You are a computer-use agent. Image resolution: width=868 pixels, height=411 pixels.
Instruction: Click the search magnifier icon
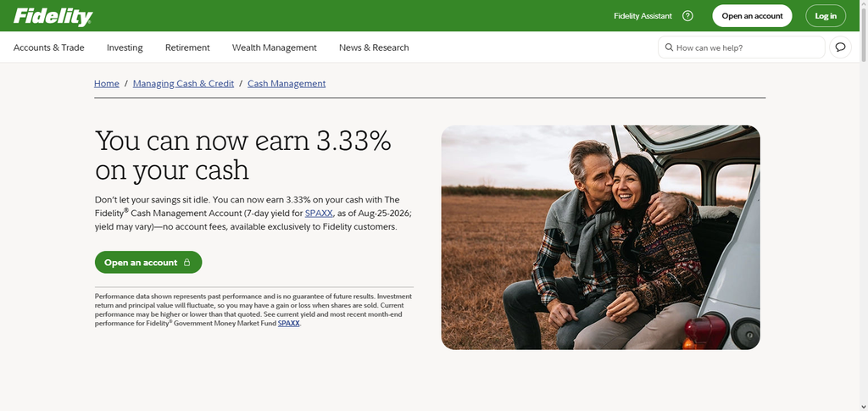pyautogui.click(x=669, y=47)
